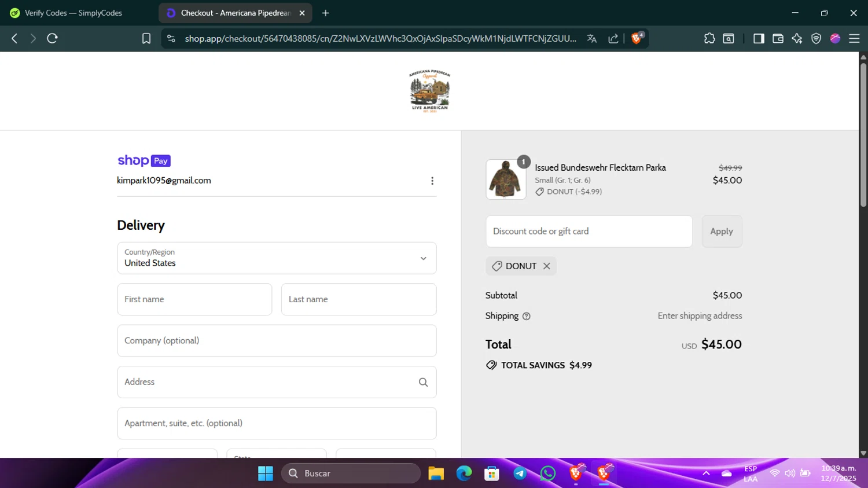868x488 pixels.
Task: Open WhatsApp from taskbar
Action: [x=547, y=474]
